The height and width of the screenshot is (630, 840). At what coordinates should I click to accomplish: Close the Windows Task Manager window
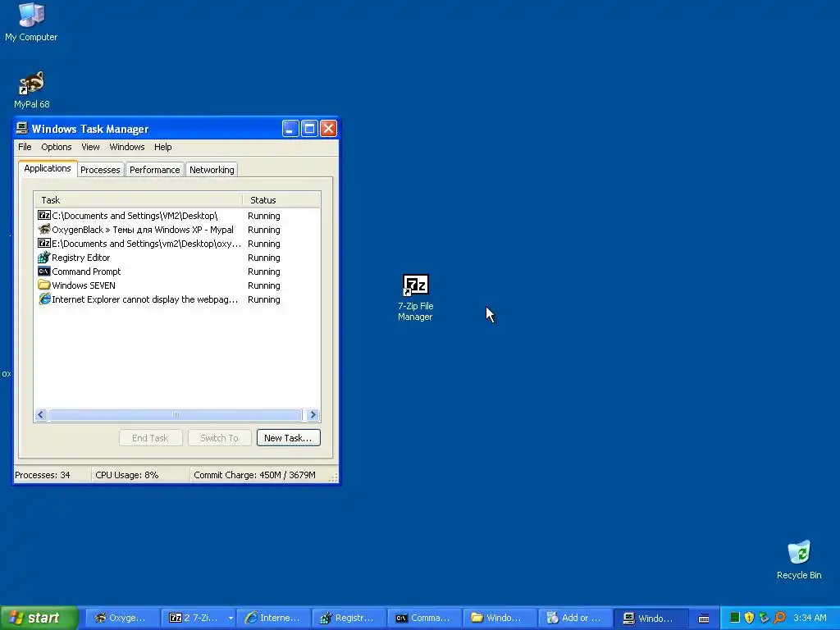point(328,129)
